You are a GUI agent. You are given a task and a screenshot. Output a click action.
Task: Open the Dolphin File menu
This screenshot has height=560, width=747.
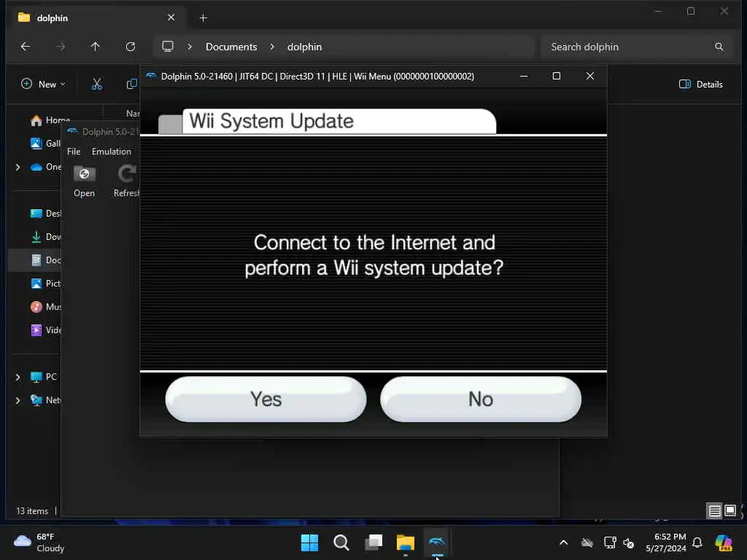[74, 152]
